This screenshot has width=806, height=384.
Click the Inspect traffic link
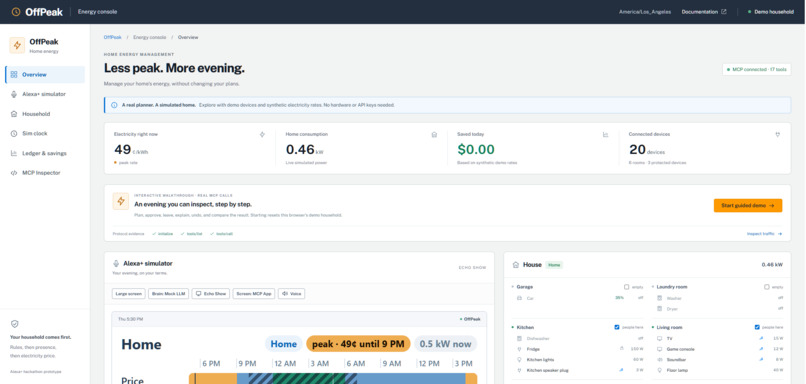tap(764, 234)
